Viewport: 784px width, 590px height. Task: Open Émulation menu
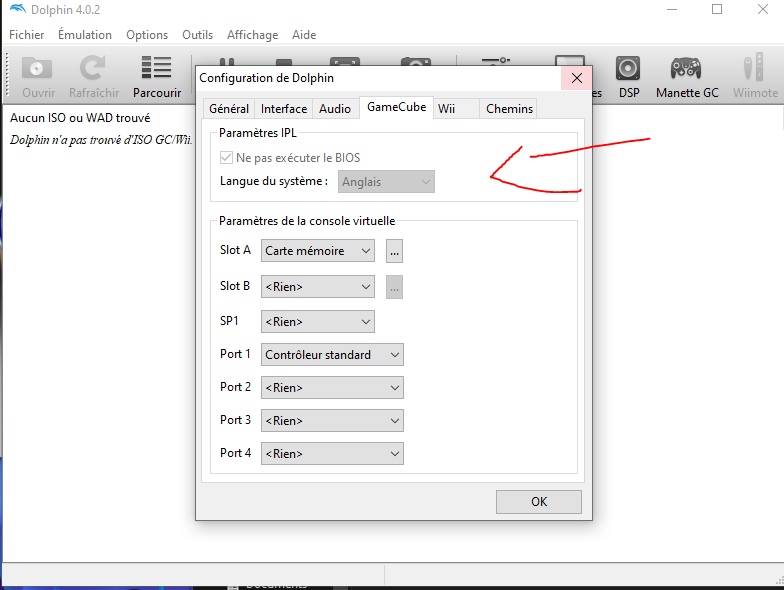click(85, 34)
